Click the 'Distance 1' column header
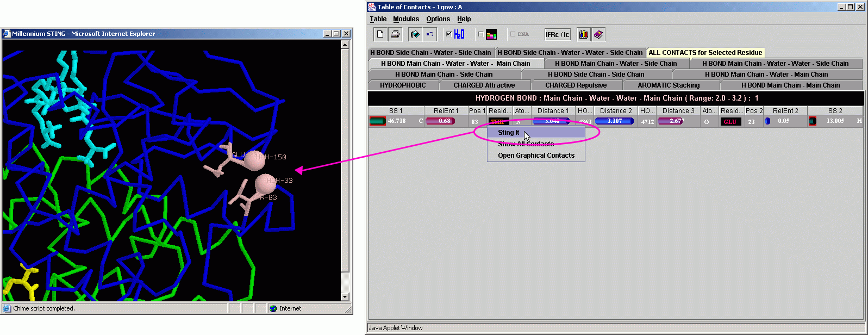The width and height of the screenshot is (868, 335). (x=553, y=111)
